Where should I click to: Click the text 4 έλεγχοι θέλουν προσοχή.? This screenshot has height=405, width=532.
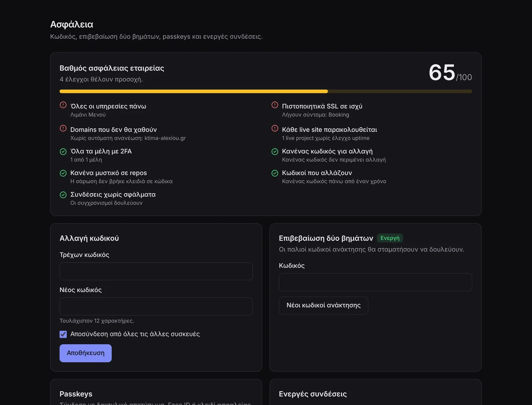pos(101,79)
